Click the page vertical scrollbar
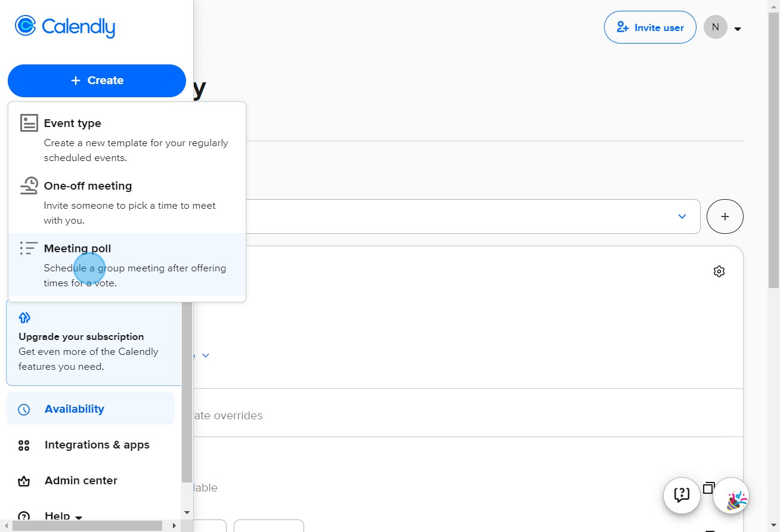This screenshot has width=780, height=532. pos(775,149)
